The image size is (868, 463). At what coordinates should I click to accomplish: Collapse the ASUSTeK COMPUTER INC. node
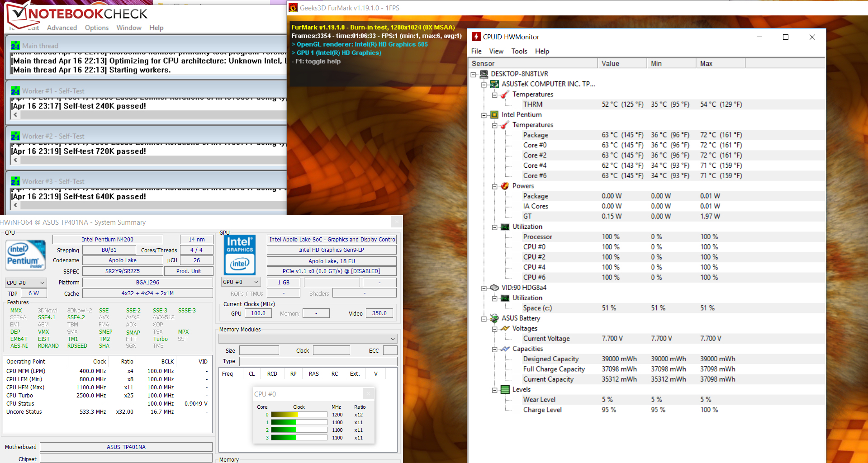tap(484, 84)
